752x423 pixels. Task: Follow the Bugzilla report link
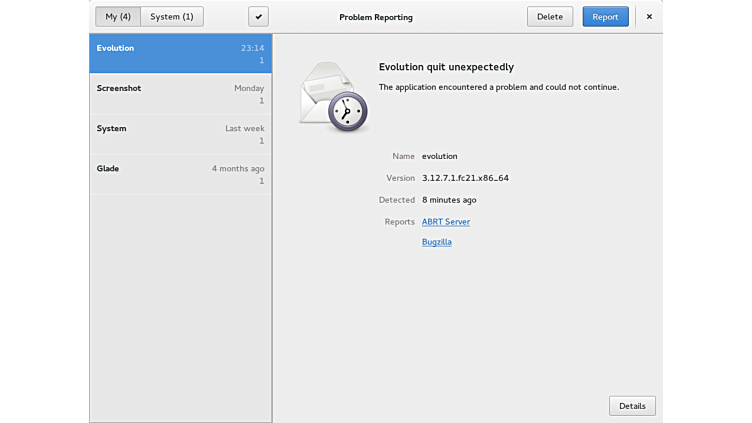436,242
